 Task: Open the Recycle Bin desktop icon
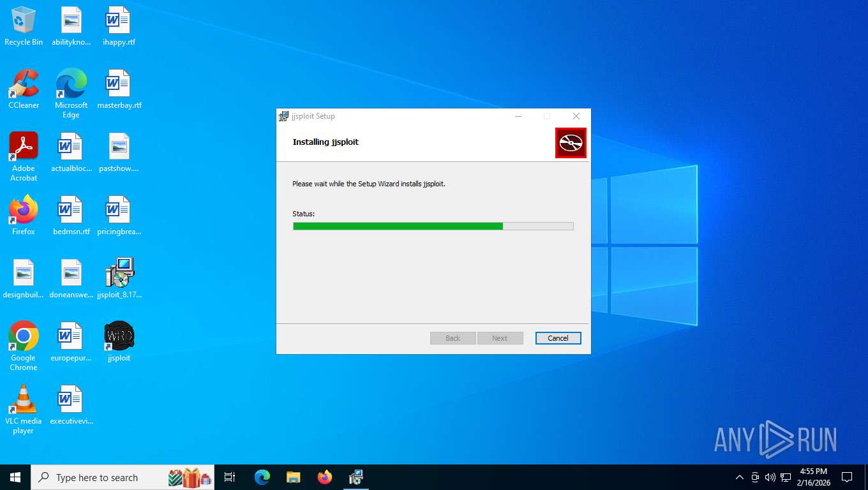pos(24,26)
